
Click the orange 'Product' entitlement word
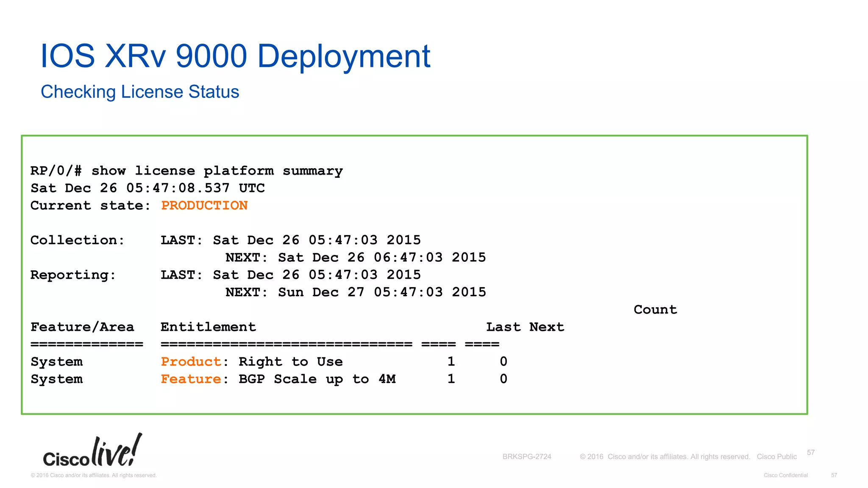(191, 362)
